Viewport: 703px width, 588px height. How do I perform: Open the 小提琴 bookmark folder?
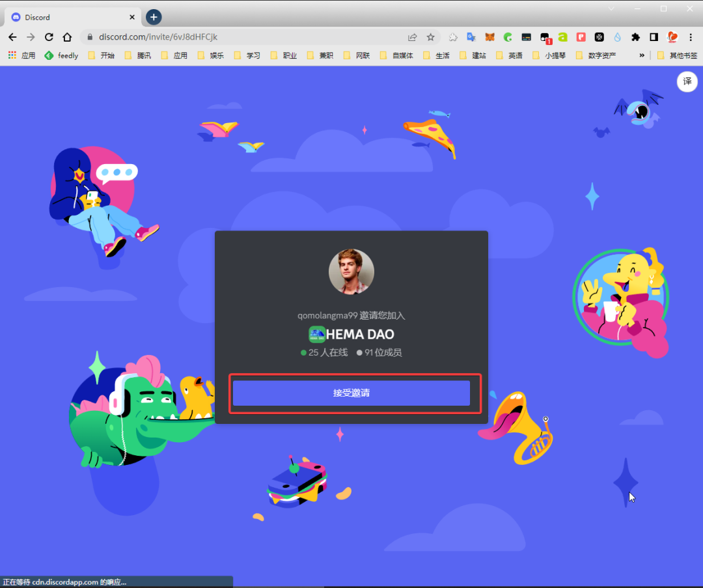click(x=549, y=55)
